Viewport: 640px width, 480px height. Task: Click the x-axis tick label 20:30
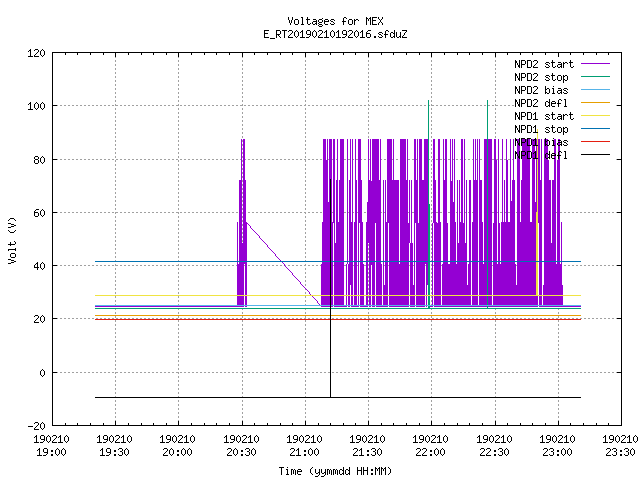(242, 452)
